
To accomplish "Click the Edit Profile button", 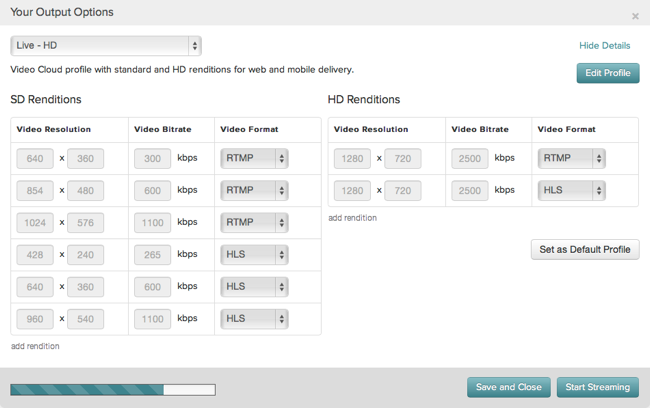I will tap(608, 73).
